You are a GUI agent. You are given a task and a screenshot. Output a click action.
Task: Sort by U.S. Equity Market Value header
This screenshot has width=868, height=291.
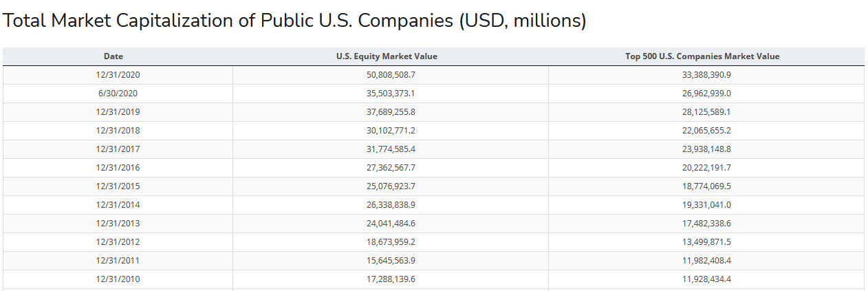point(387,56)
